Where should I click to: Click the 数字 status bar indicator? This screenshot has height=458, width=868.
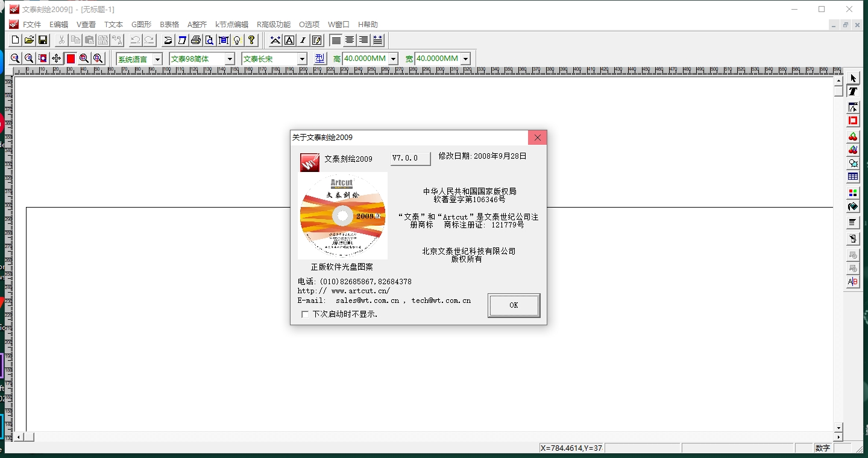tap(822, 448)
